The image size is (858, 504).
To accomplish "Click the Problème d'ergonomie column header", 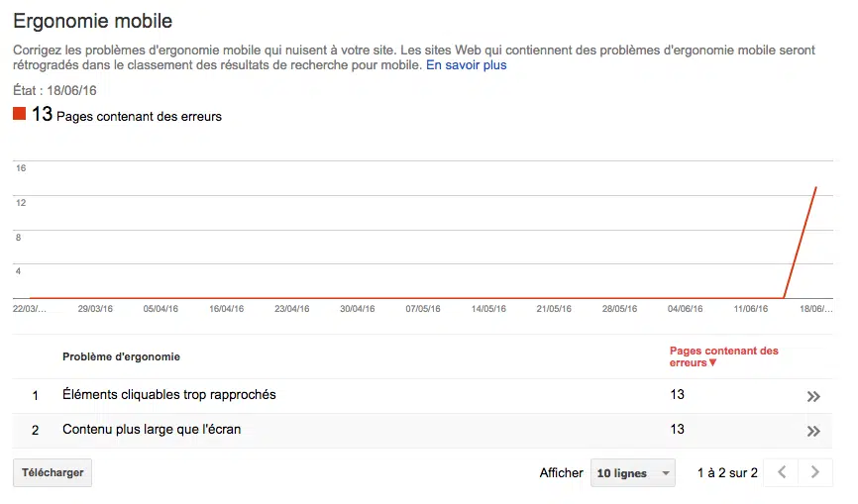I will click(121, 356).
